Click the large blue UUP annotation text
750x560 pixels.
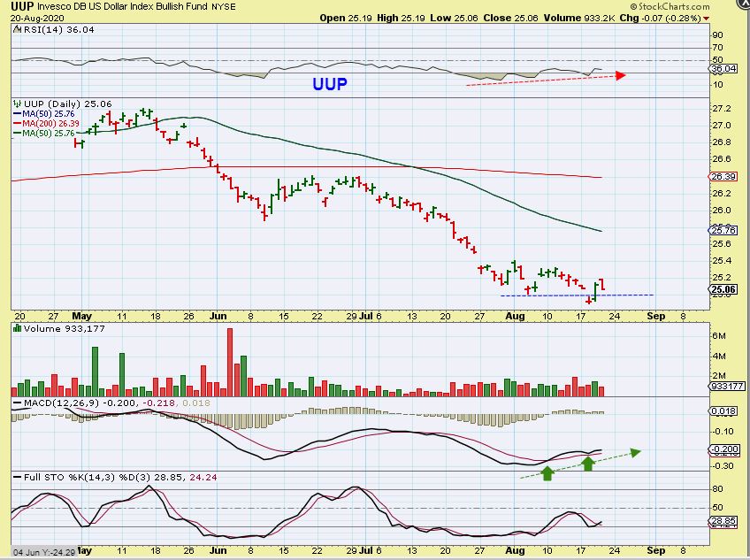[x=329, y=85]
